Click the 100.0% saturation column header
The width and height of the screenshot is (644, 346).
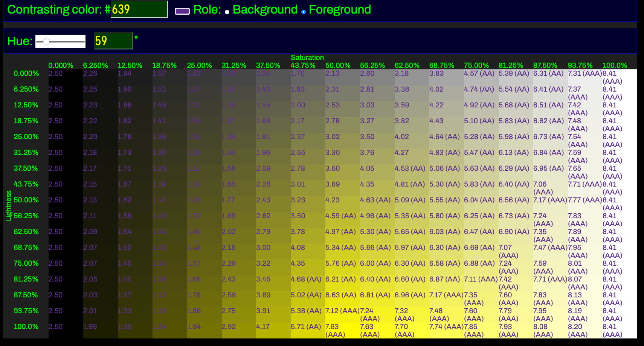coord(615,65)
